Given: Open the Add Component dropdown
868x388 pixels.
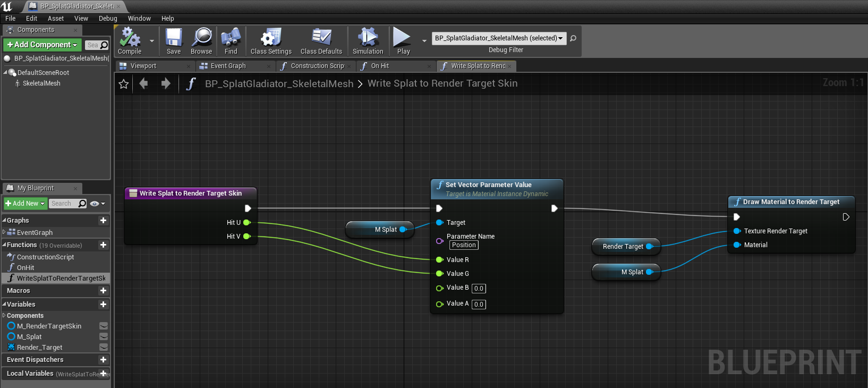Looking at the screenshot, I should point(42,45).
